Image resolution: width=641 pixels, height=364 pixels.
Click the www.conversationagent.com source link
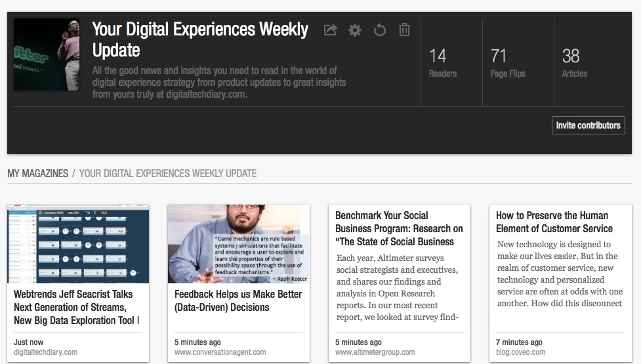click(220, 352)
